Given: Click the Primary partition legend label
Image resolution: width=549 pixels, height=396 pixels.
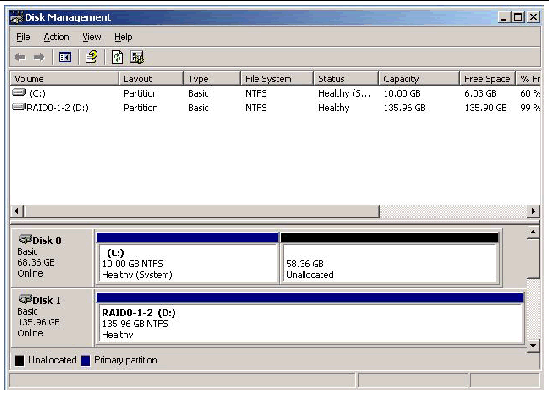Looking at the screenshot, I should click(x=126, y=360).
